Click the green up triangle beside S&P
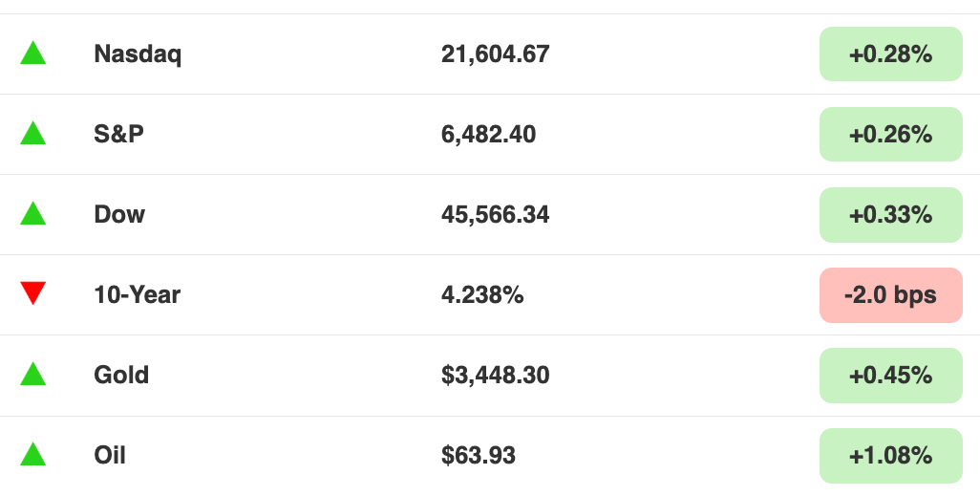This screenshot has width=980, height=496. pos(33,133)
